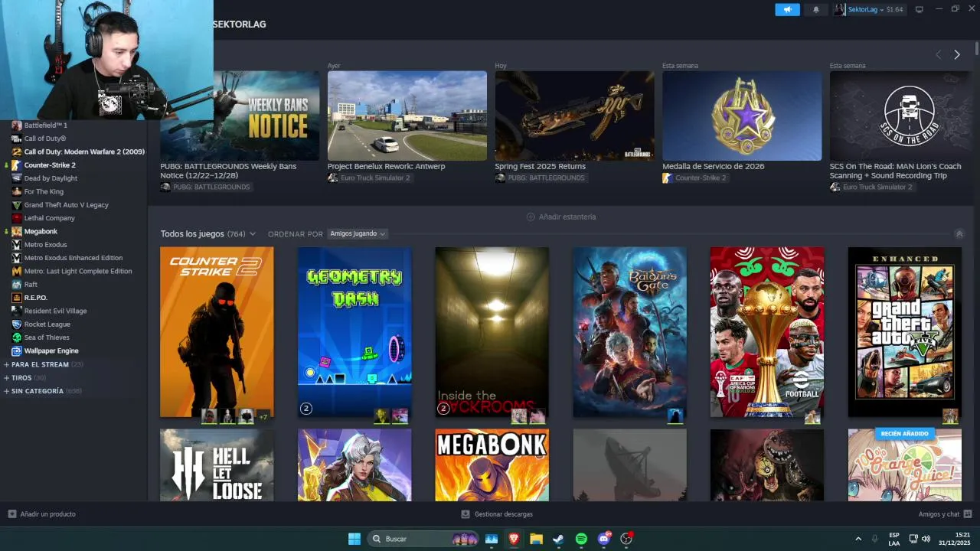Open Brave browser from taskbar
This screenshot has width=980, height=551.
514,539
